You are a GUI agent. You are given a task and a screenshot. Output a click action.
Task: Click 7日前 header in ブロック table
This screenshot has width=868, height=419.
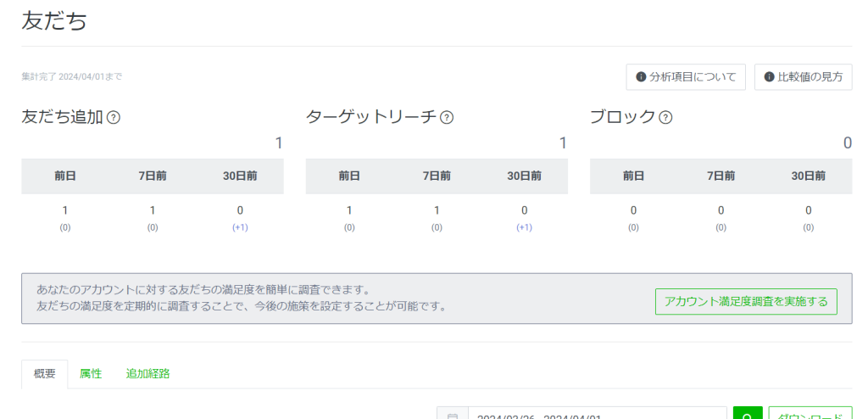(721, 176)
